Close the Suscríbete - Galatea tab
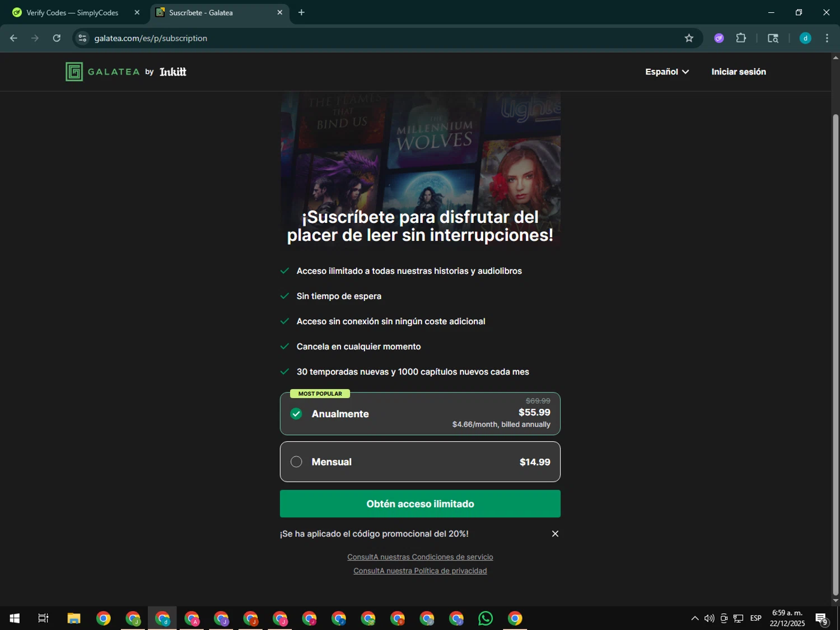Screen dimensions: 840x630 coord(279,12)
